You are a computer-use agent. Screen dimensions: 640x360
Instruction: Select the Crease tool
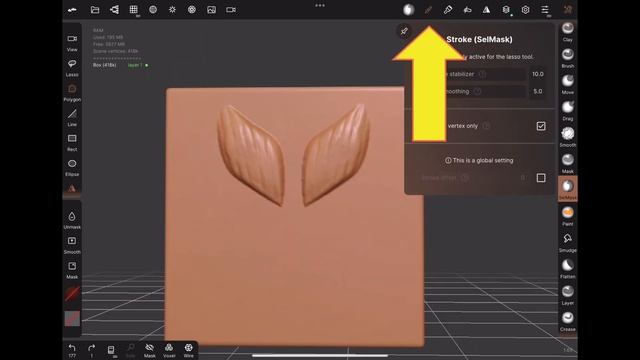[x=568, y=322]
